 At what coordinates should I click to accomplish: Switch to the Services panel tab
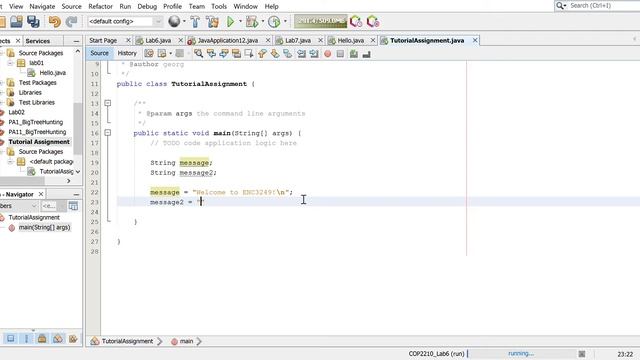(x=38, y=41)
